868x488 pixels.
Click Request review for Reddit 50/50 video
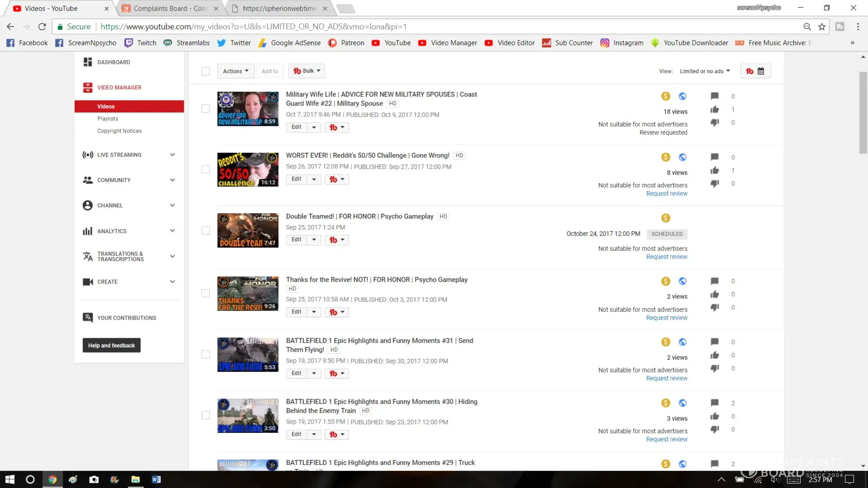pyautogui.click(x=666, y=194)
